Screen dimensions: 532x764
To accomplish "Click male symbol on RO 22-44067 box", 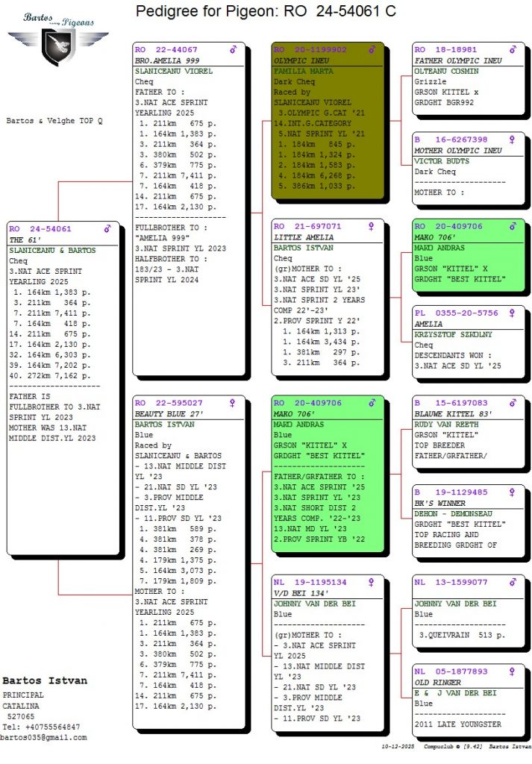I will pyautogui.click(x=234, y=49).
